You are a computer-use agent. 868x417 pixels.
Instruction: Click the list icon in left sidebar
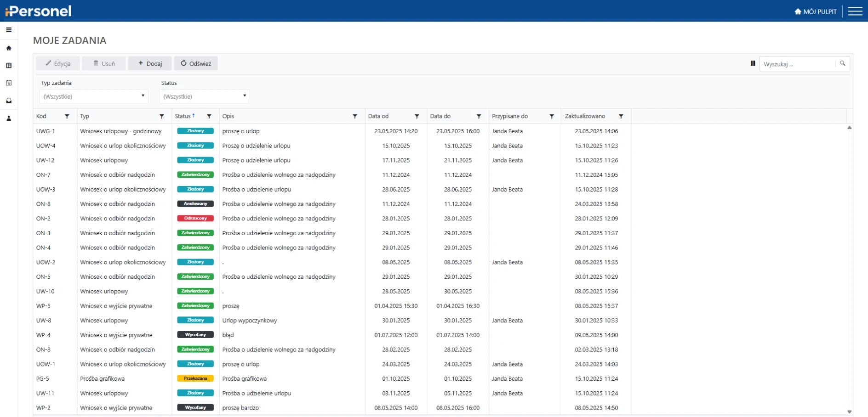[9, 66]
